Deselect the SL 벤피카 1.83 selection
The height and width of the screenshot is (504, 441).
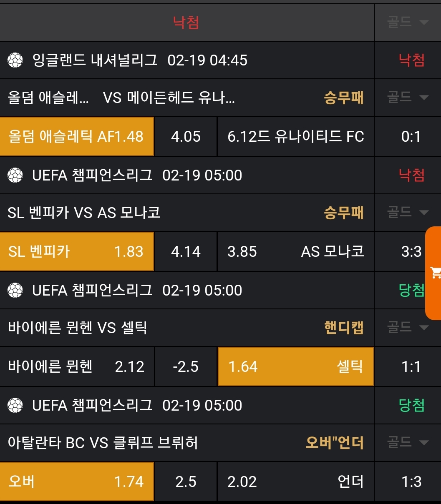click(x=77, y=251)
